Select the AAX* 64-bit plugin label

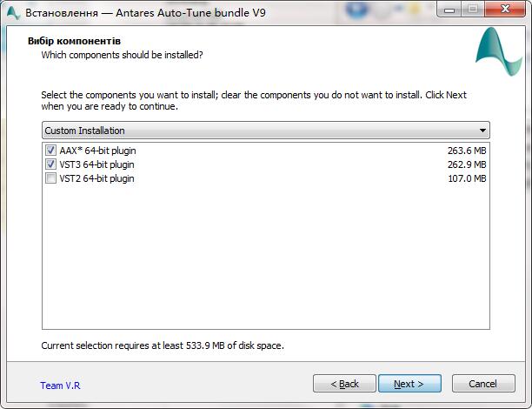97,151
